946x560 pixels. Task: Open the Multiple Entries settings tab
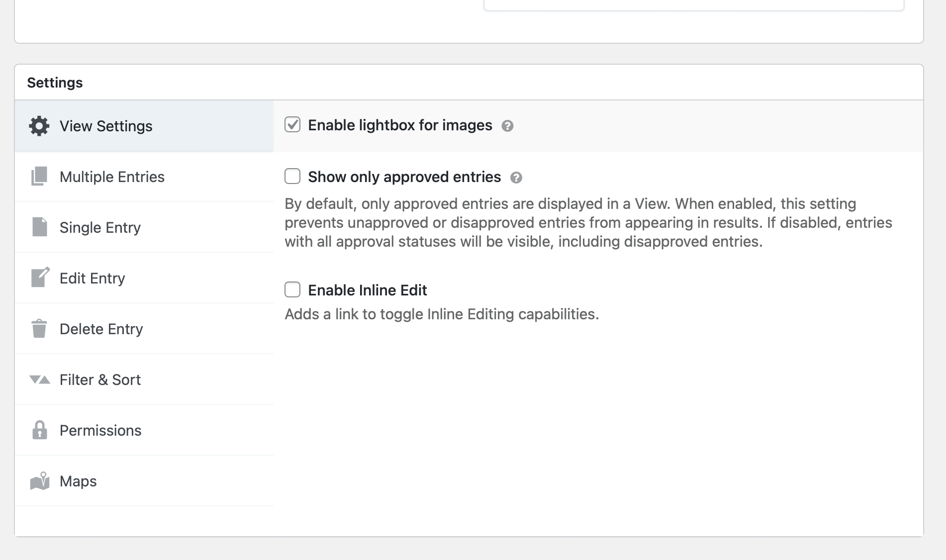112,177
